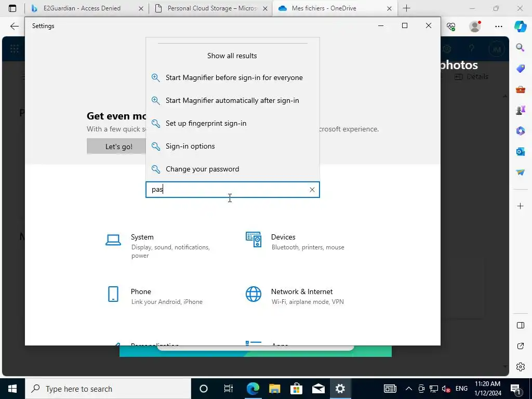The image size is (532, 399).
Task: Open a new browser tab
Action: click(406, 8)
